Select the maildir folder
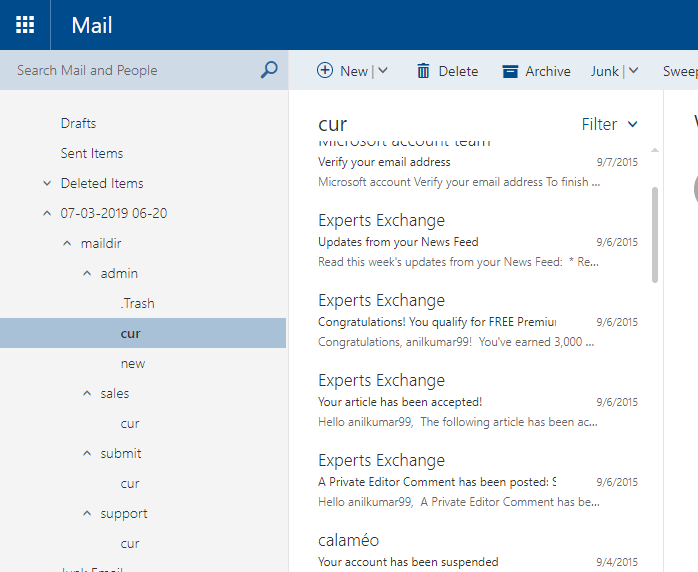Image resolution: width=698 pixels, height=572 pixels. click(x=101, y=243)
